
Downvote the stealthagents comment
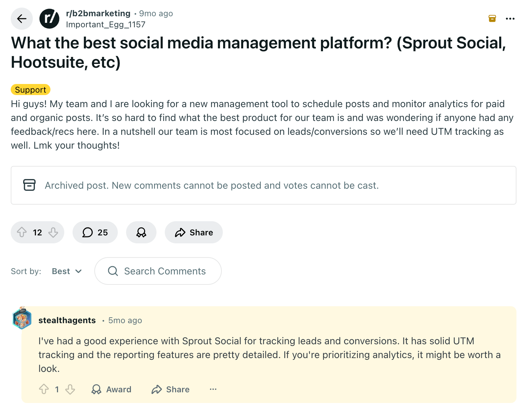[x=70, y=389]
